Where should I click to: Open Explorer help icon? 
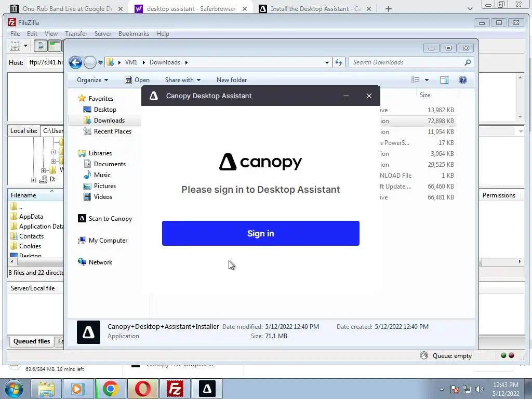[463, 80]
